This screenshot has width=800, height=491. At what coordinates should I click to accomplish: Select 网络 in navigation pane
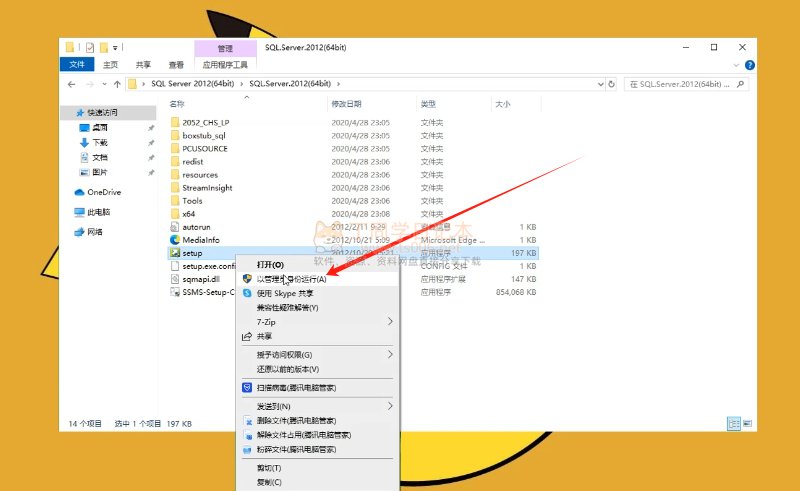[x=95, y=232]
